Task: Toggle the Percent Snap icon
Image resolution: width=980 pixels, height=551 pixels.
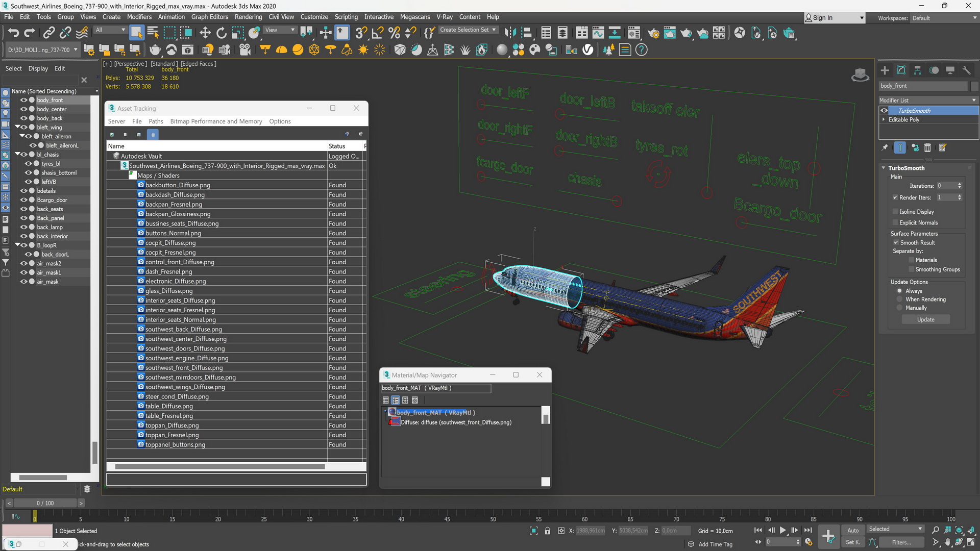Action: point(394,33)
